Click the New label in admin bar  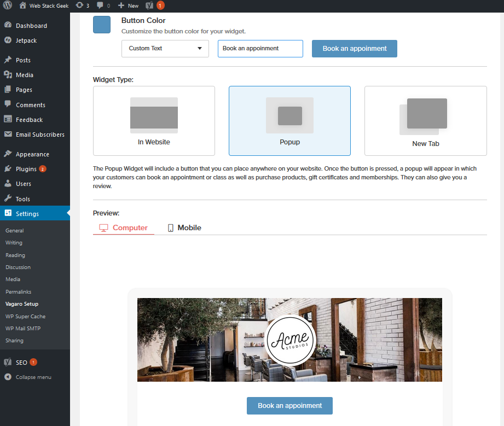pos(133,6)
